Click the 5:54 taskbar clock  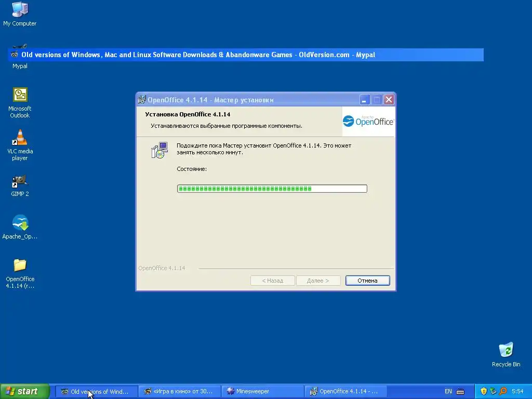517,392
